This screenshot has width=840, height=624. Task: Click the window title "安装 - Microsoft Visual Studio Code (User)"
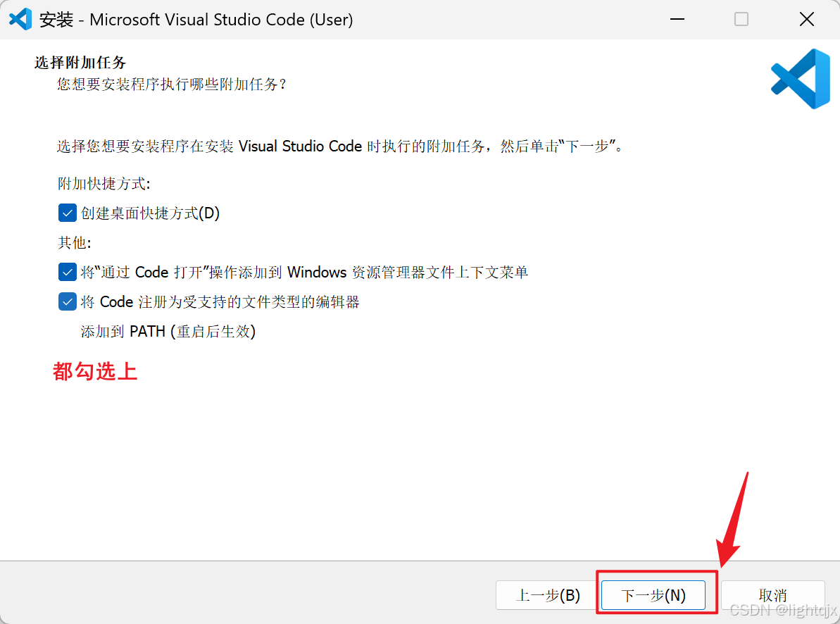pos(196,20)
